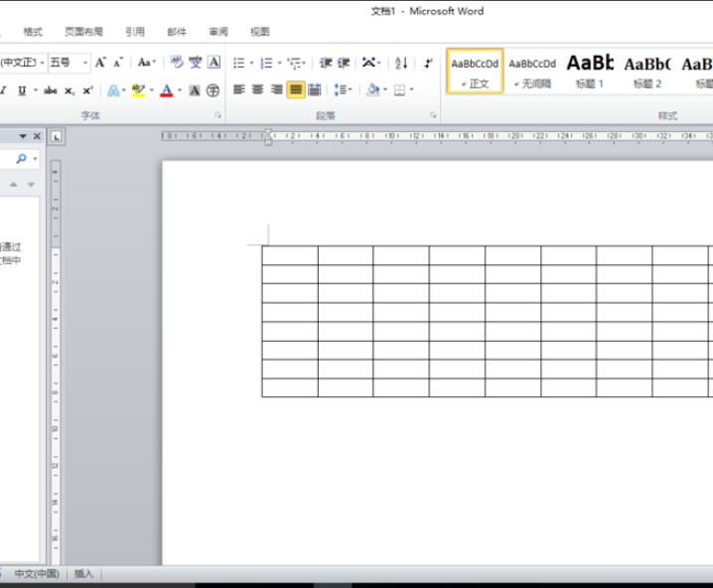Apply Character Shading icon

pos(195,90)
